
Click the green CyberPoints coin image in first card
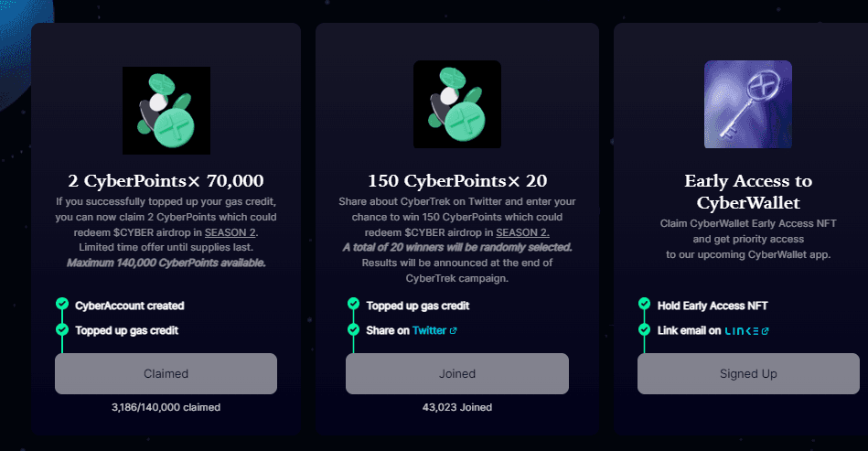click(166, 111)
